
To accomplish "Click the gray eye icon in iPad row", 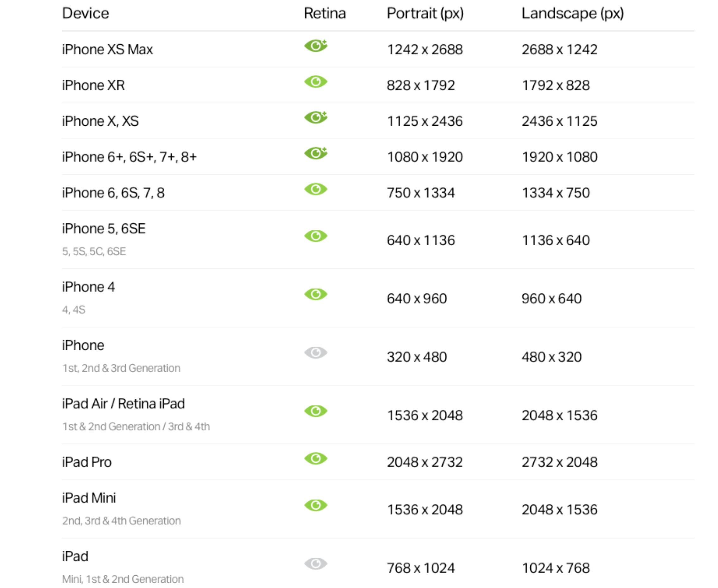I will point(315,564).
